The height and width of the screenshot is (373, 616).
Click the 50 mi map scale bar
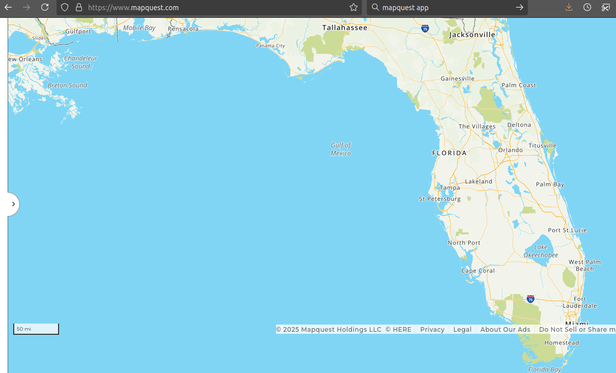[36, 329]
